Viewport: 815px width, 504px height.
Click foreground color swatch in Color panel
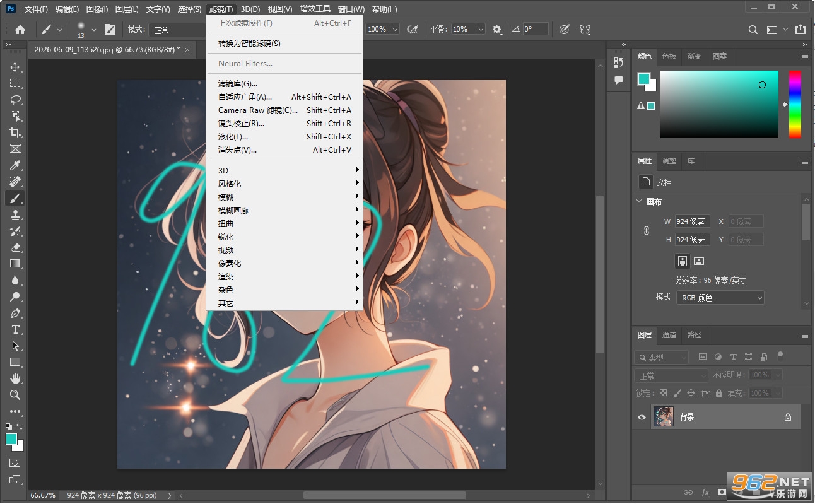tap(643, 79)
